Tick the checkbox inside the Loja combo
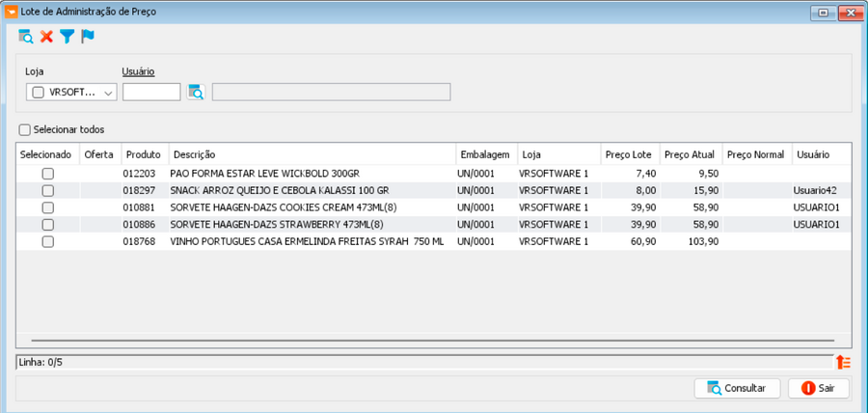This screenshot has width=868, height=413. (38, 93)
